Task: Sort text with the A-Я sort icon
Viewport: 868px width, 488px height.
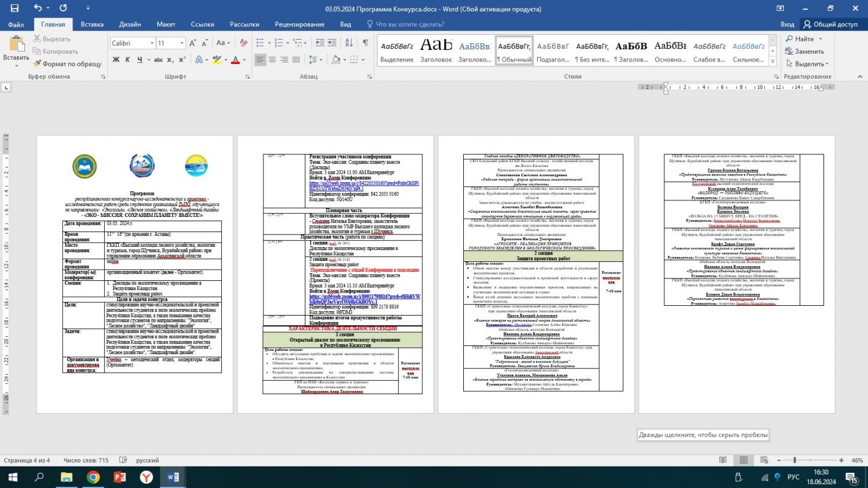Action: 349,43
